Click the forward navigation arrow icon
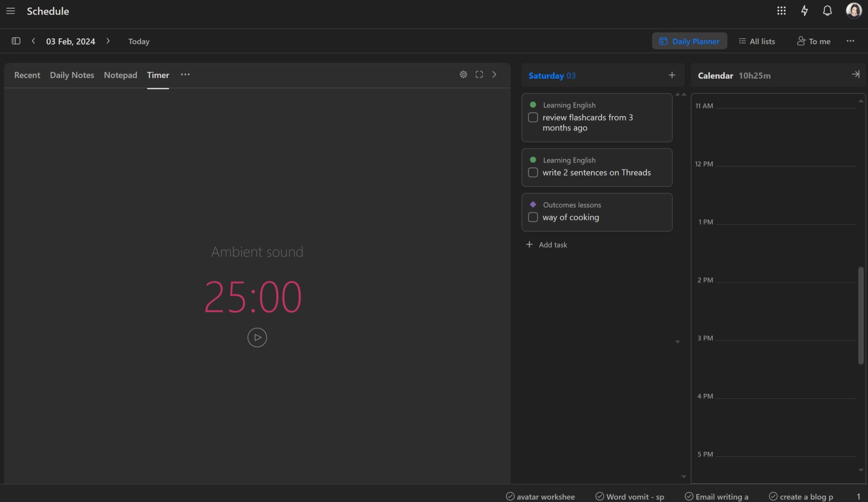This screenshot has width=868, height=502. (x=108, y=41)
